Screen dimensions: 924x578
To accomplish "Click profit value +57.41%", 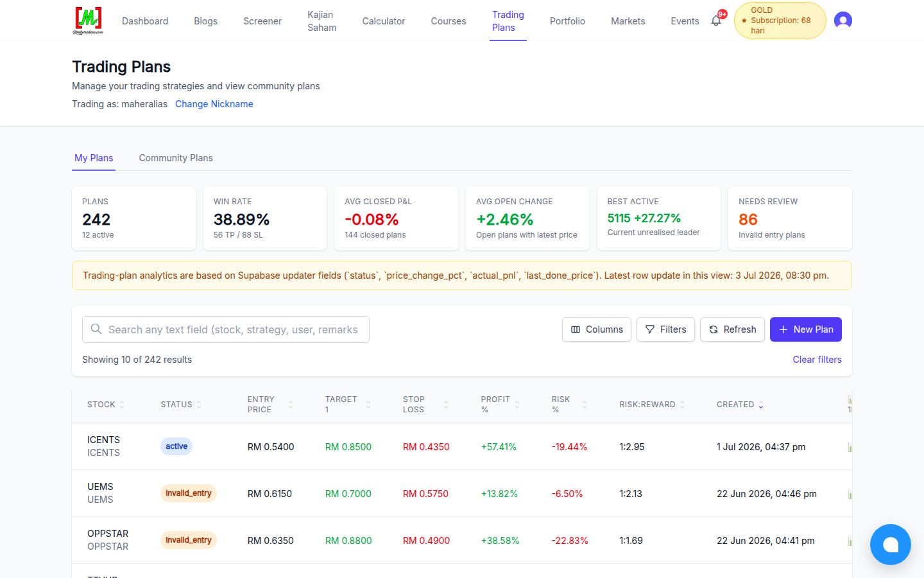I will point(499,447).
